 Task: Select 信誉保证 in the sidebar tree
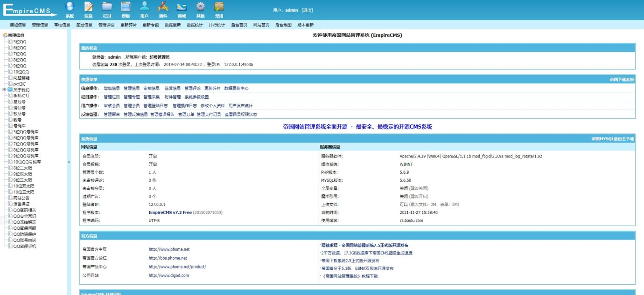pos(21,205)
